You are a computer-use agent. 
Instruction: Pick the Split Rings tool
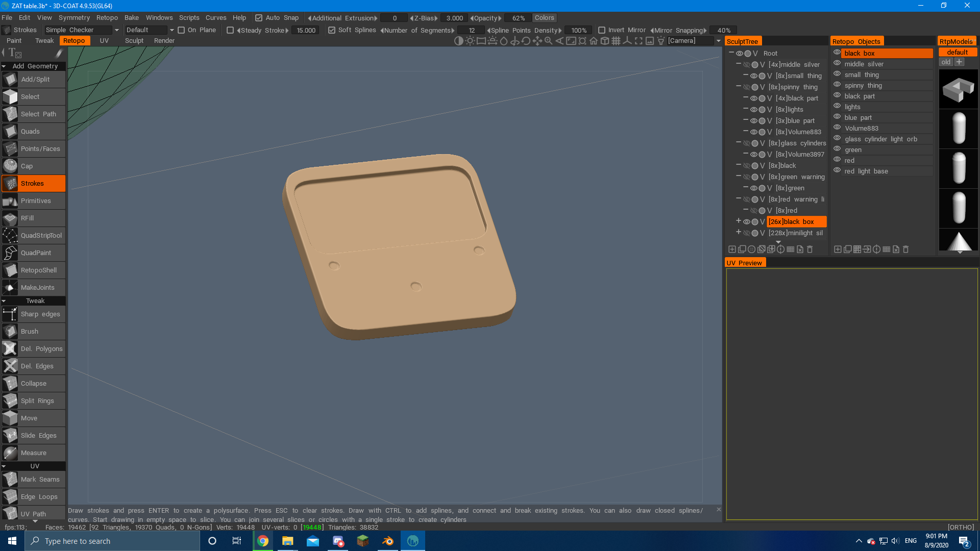click(x=37, y=401)
